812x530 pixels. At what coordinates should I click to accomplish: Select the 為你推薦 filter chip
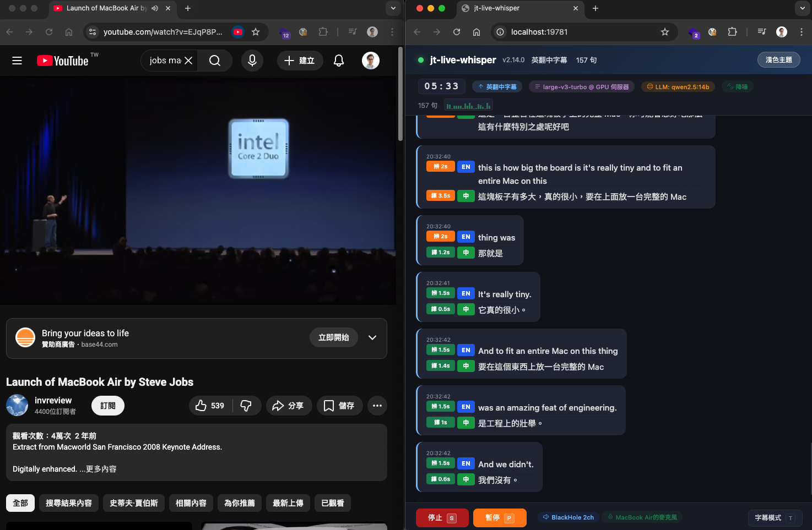point(240,503)
